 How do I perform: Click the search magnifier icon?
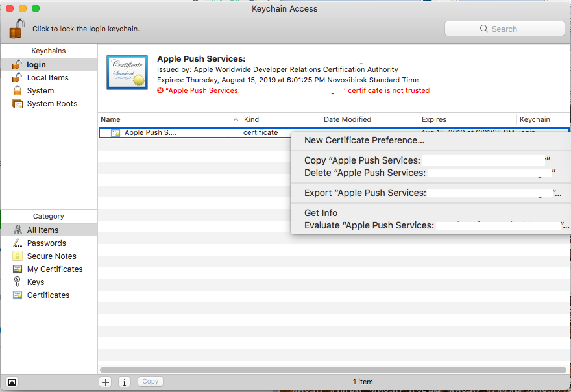coord(483,29)
